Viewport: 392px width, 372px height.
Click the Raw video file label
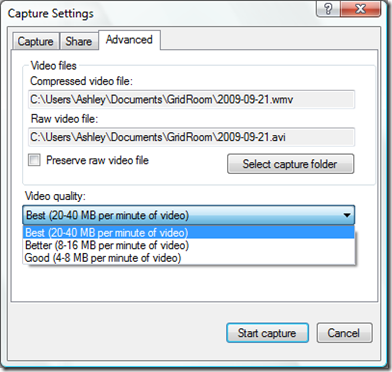(x=65, y=119)
